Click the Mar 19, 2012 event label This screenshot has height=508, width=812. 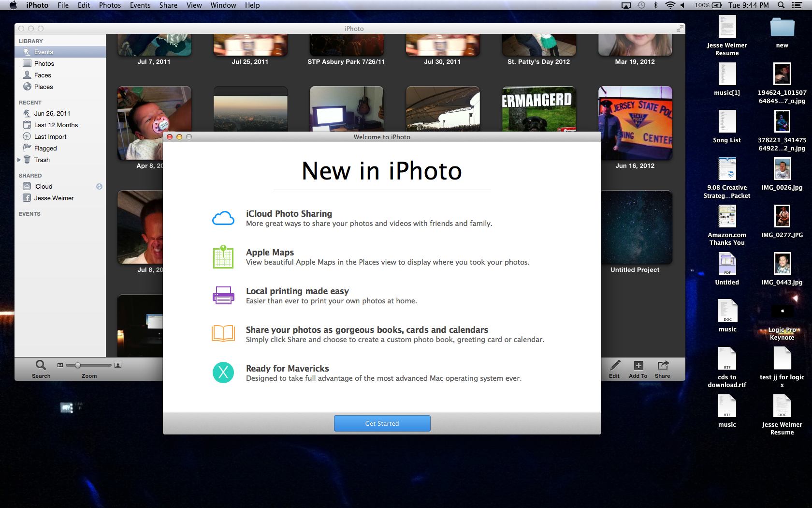[x=635, y=61]
